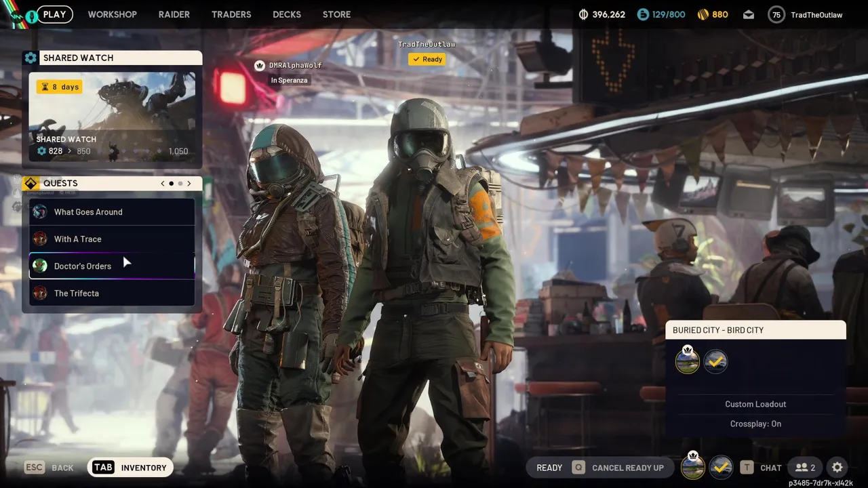Click the Quests header icon

tap(31, 183)
